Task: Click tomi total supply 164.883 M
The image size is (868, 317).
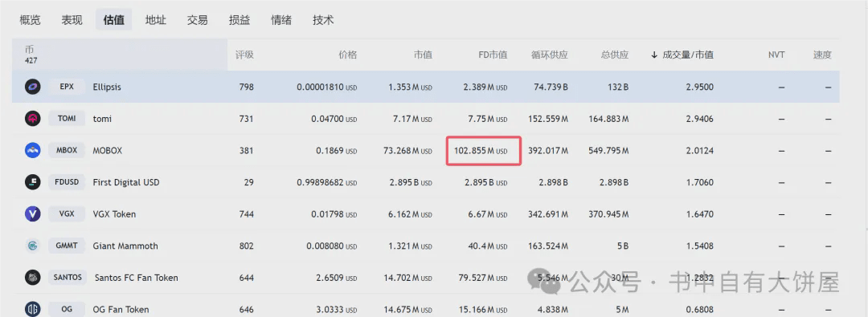Action: coord(609,119)
